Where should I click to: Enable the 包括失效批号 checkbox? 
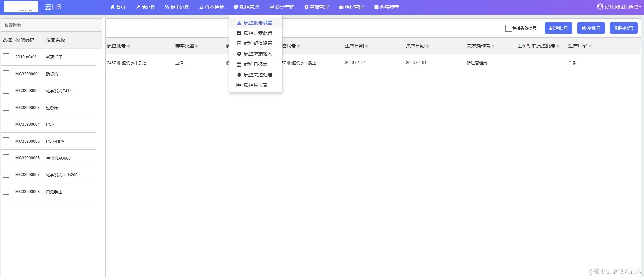pos(508,28)
